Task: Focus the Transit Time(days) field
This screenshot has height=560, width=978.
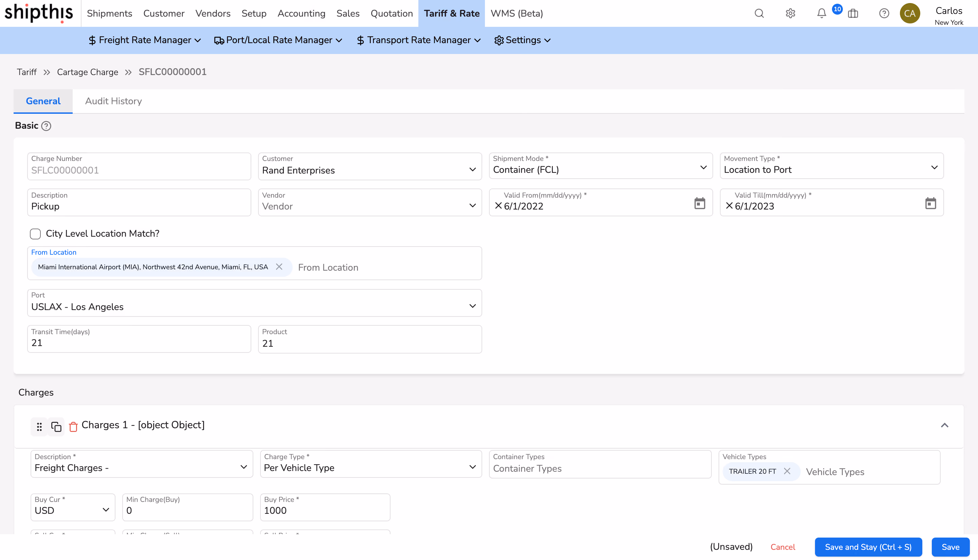Action: pyautogui.click(x=139, y=339)
